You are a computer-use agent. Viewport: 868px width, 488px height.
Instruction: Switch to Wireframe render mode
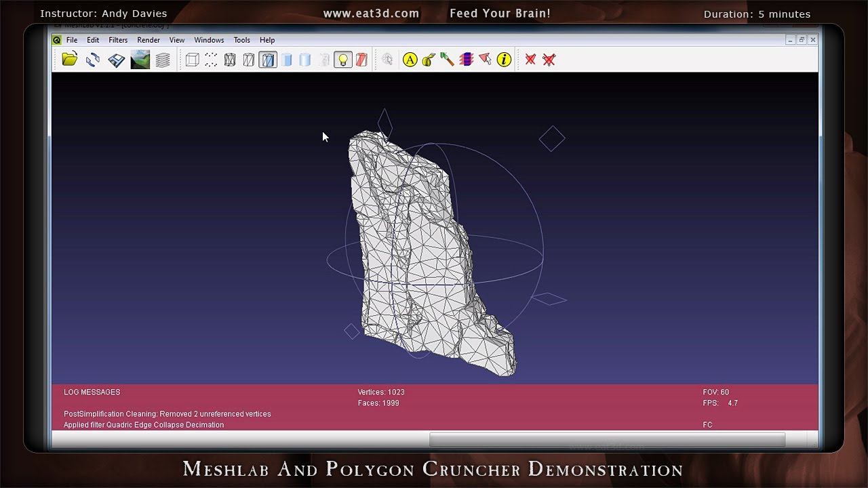point(230,60)
